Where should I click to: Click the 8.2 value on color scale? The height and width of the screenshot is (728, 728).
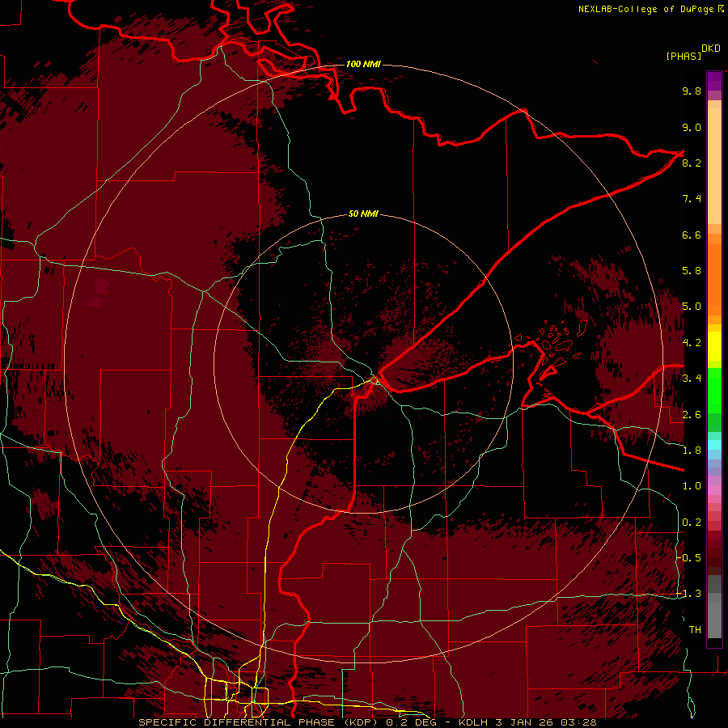click(692, 163)
